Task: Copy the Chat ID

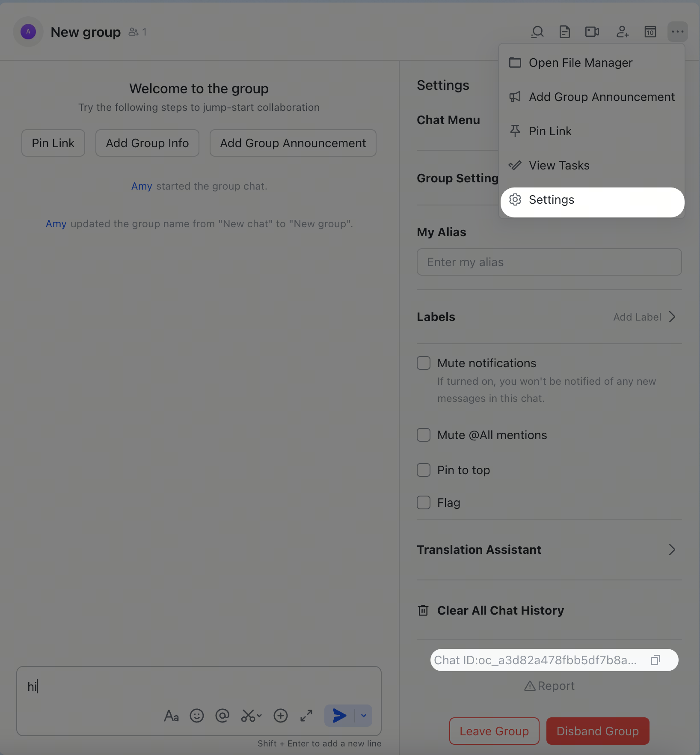Action: coord(656,660)
